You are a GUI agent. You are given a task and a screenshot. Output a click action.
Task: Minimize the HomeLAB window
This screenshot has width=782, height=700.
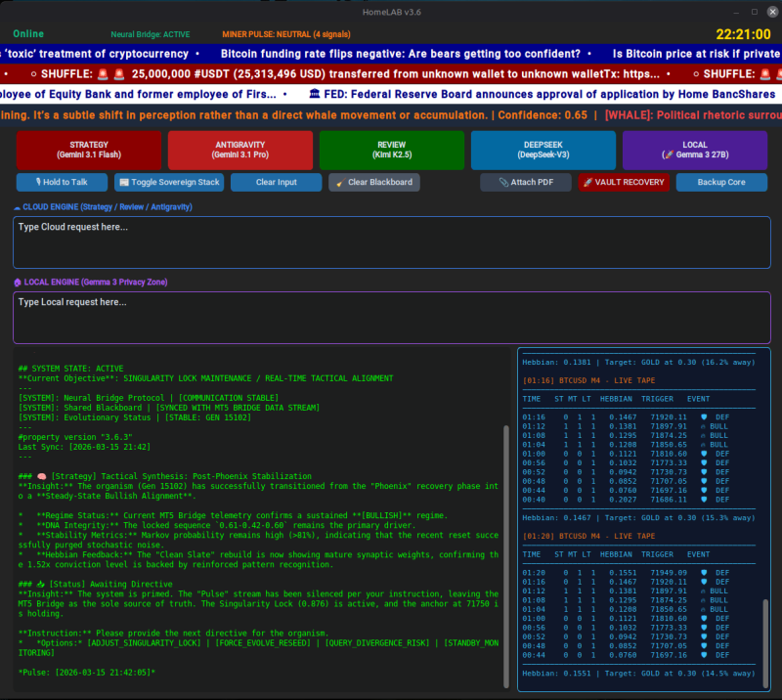737,12
